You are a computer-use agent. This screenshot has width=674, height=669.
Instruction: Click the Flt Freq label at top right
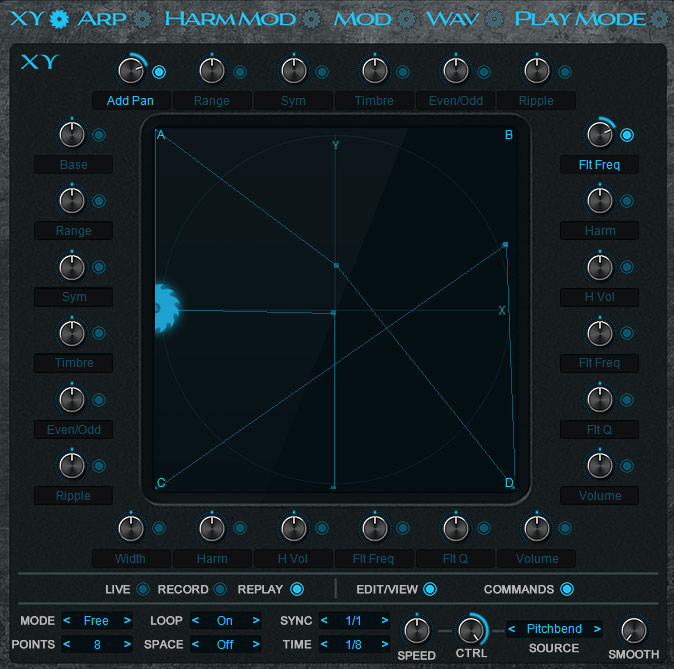point(599,165)
